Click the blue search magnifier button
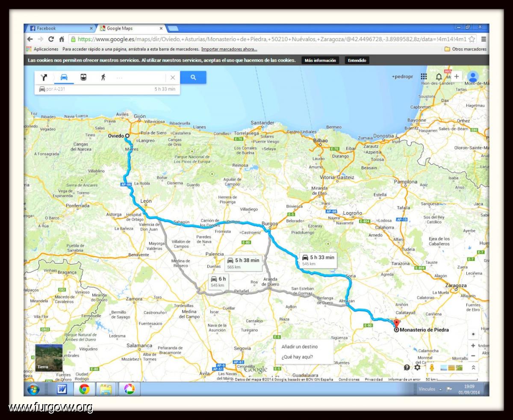The height and width of the screenshot is (420, 513). (x=193, y=77)
